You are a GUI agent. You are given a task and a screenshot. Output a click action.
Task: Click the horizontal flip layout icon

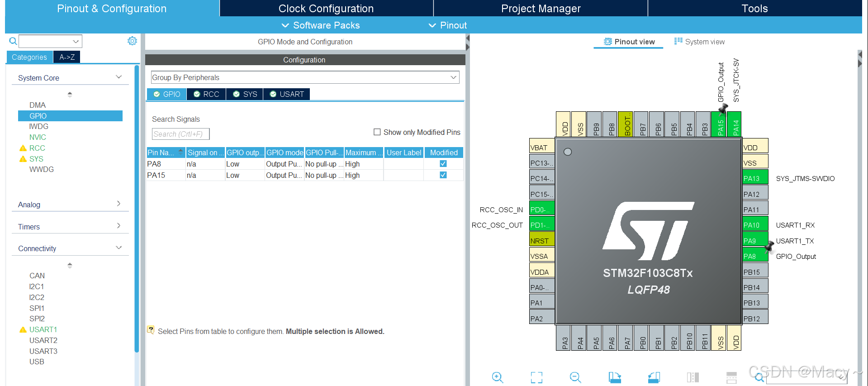click(x=731, y=377)
